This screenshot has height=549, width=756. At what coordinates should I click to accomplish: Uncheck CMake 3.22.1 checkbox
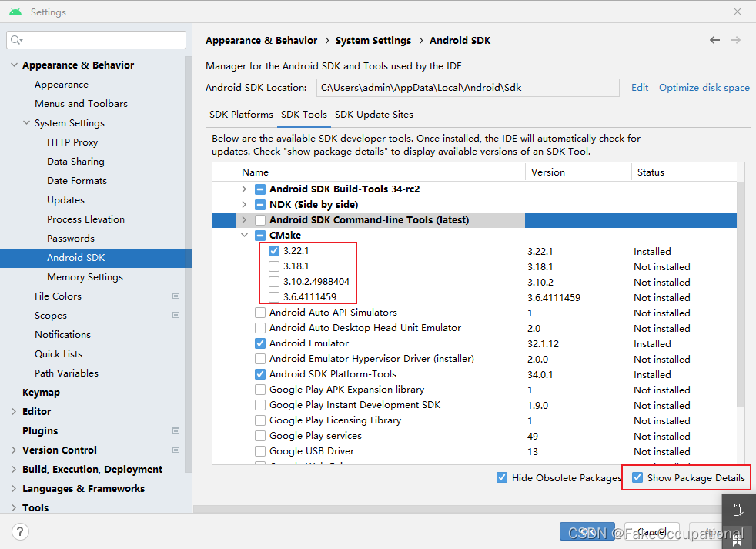tap(274, 251)
